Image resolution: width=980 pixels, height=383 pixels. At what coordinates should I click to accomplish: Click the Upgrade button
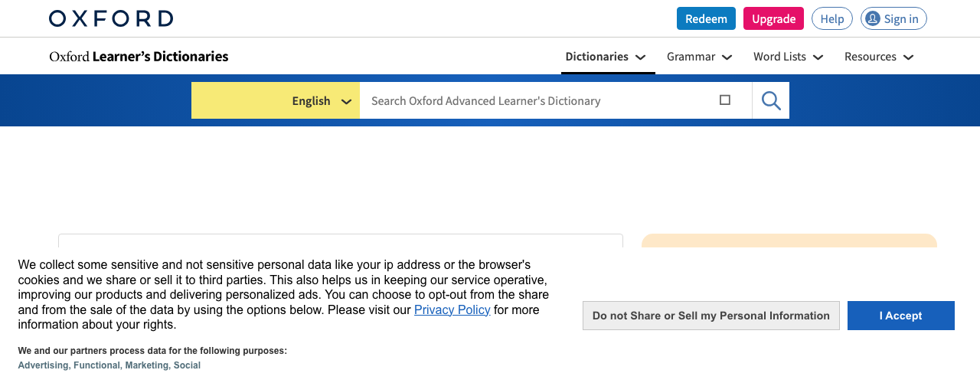(x=773, y=18)
